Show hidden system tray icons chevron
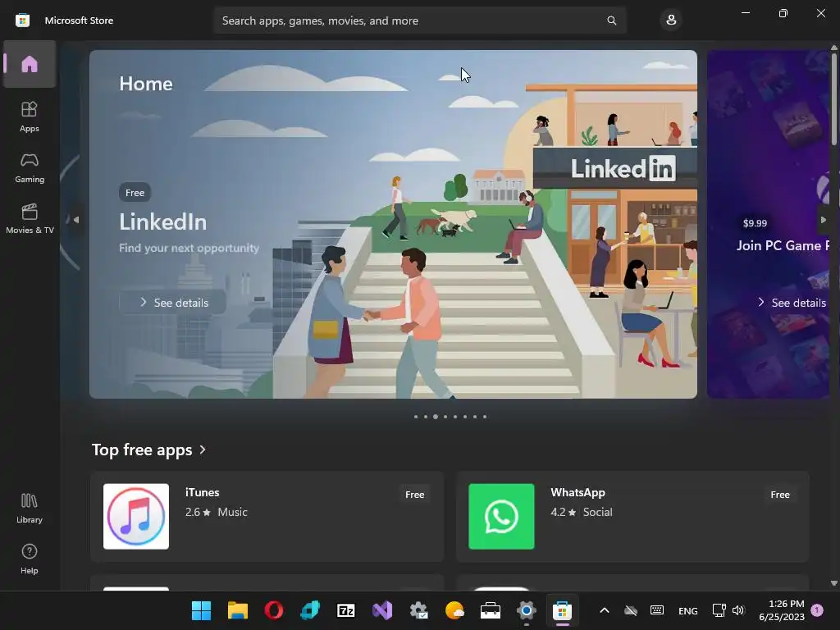840x630 pixels. pyautogui.click(x=605, y=610)
